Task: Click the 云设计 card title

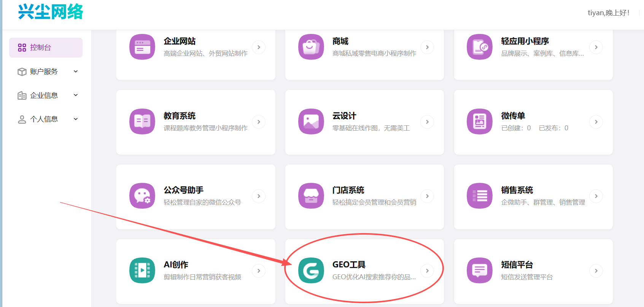Action: pyautogui.click(x=344, y=116)
